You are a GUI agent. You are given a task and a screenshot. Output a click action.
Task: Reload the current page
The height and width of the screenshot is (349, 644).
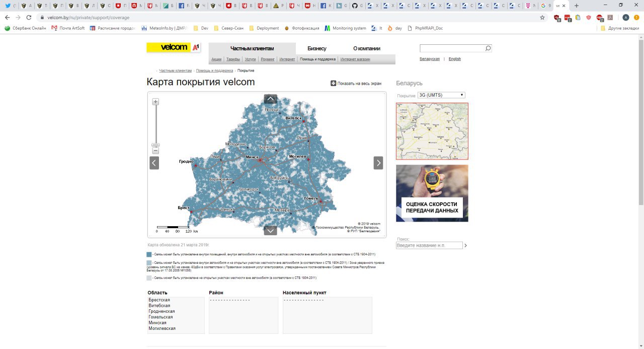point(29,17)
